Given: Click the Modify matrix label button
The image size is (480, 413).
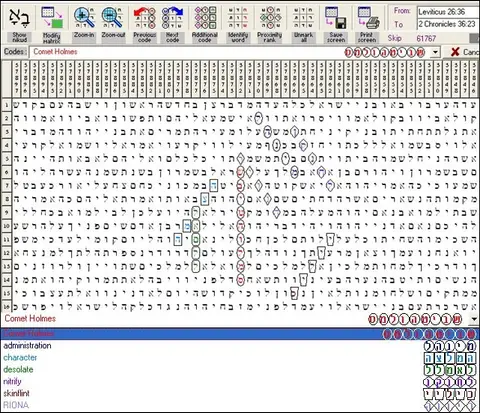Looking at the screenshot, I should click(x=52, y=38).
